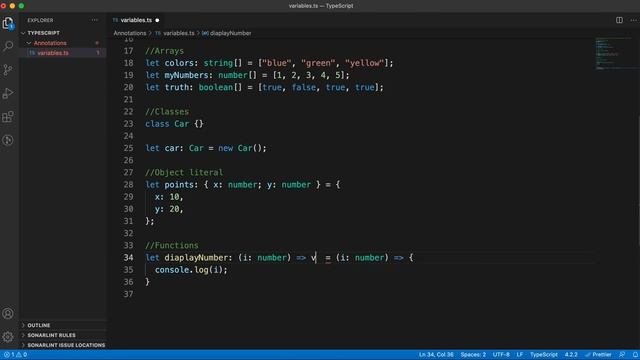Click errors and warnings status indicator
The image size is (640, 360).
pos(16,355)
